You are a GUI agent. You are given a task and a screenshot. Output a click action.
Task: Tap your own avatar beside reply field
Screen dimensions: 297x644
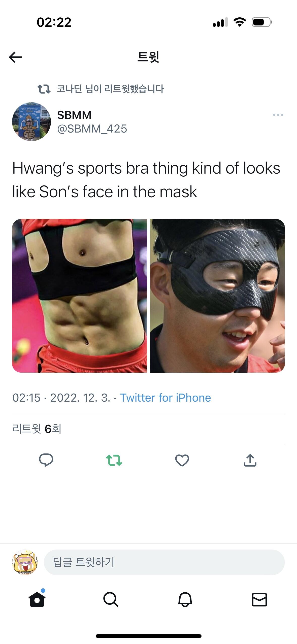coord(25,562)
